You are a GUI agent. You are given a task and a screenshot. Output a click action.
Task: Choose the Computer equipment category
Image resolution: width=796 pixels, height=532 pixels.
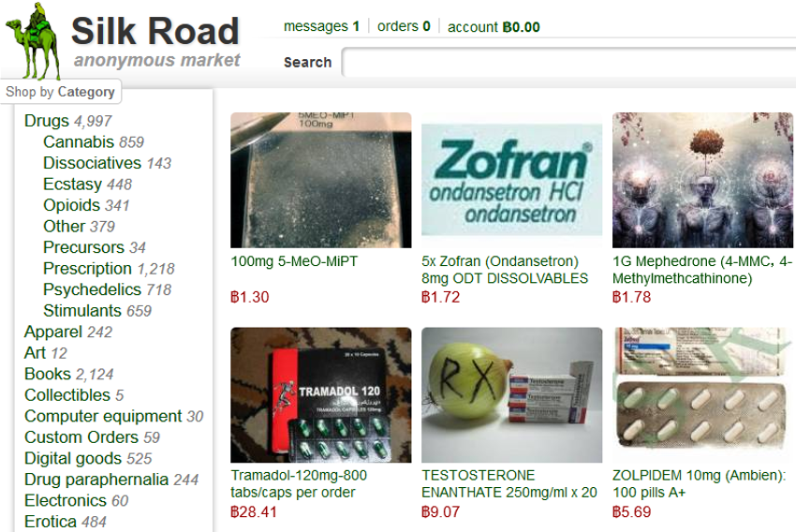click(x=103, y=416)
